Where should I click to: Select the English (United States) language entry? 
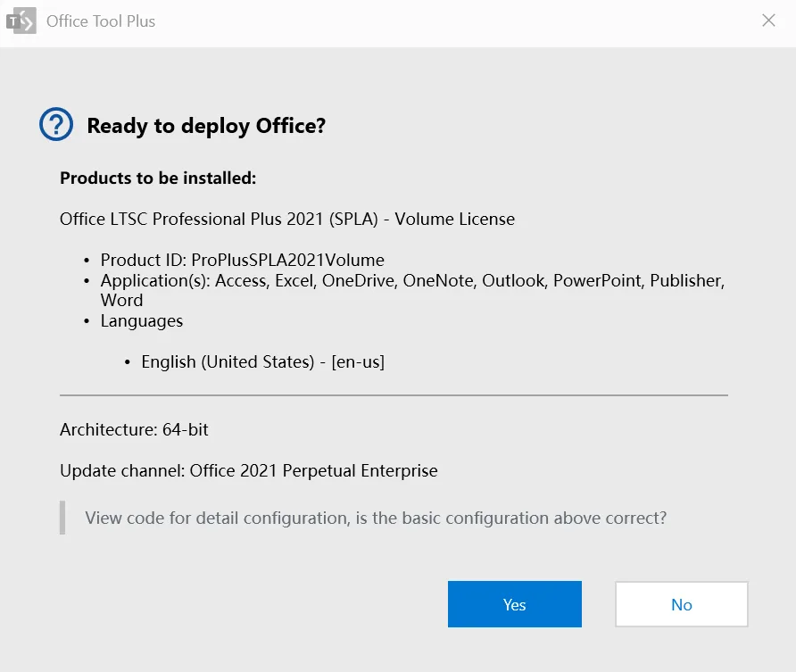click(262, 362)
